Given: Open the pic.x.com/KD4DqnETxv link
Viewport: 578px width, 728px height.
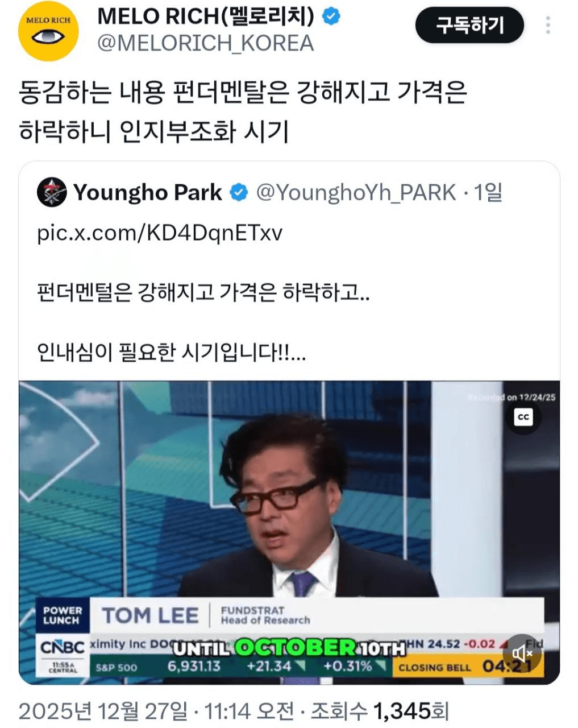Looking at the screenshot, I should click(x=160, y=233).
